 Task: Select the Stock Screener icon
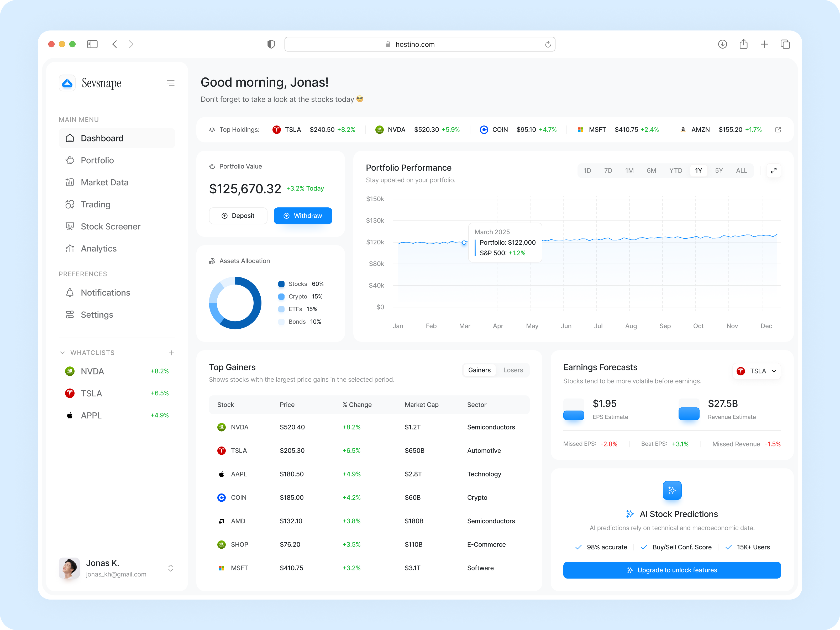click(70, 226)
